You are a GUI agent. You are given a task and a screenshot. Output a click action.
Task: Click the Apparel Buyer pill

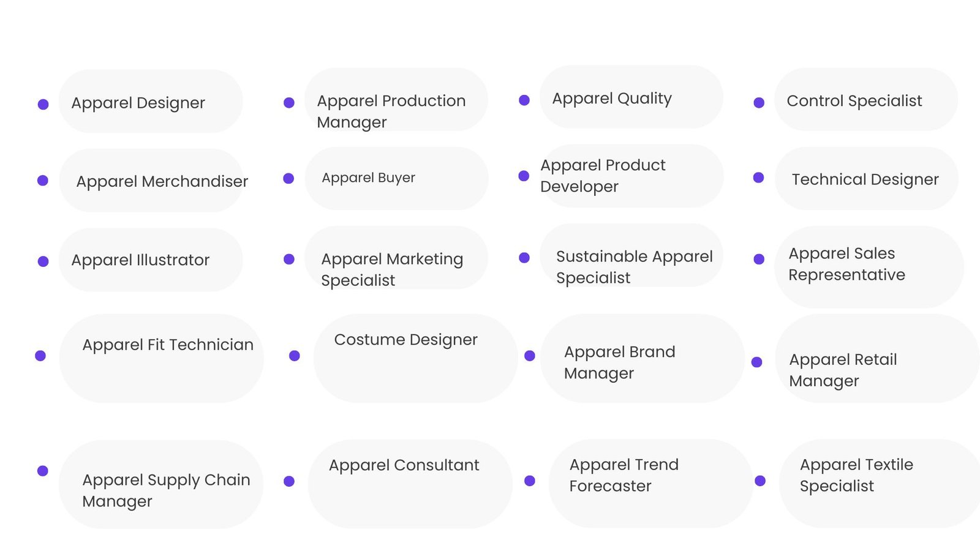[396, 178]
